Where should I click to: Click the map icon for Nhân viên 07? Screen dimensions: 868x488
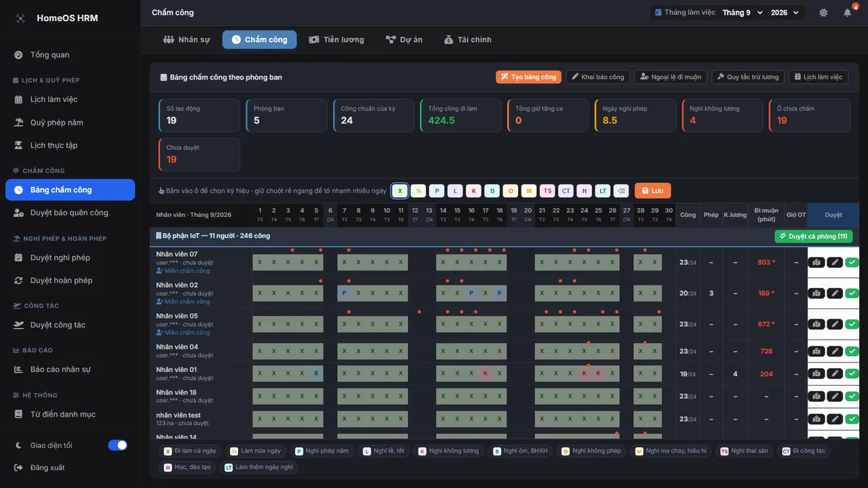816,262
